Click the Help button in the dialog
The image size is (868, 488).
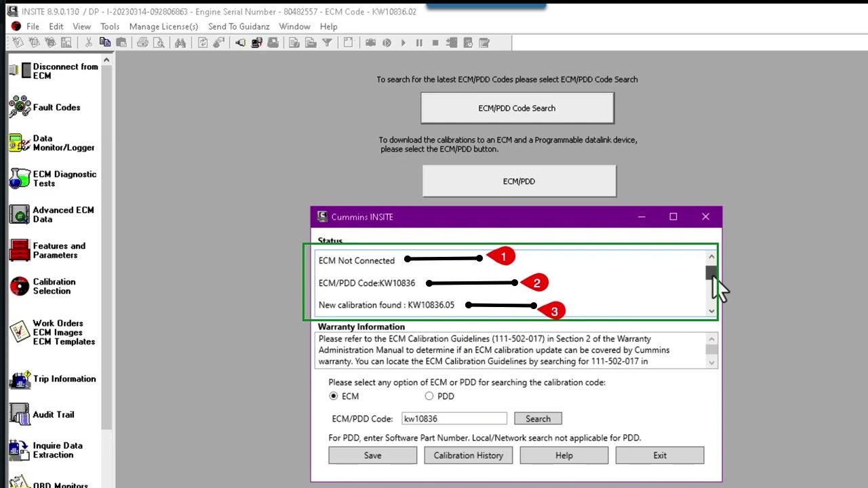pos(564,455)
